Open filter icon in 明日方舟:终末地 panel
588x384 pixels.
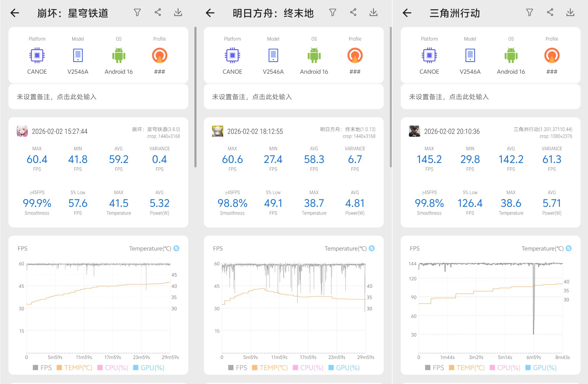point(332,13)
